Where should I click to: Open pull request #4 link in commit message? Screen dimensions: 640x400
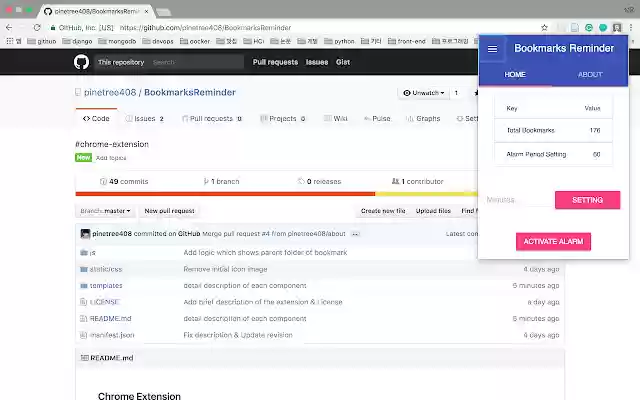266,234
